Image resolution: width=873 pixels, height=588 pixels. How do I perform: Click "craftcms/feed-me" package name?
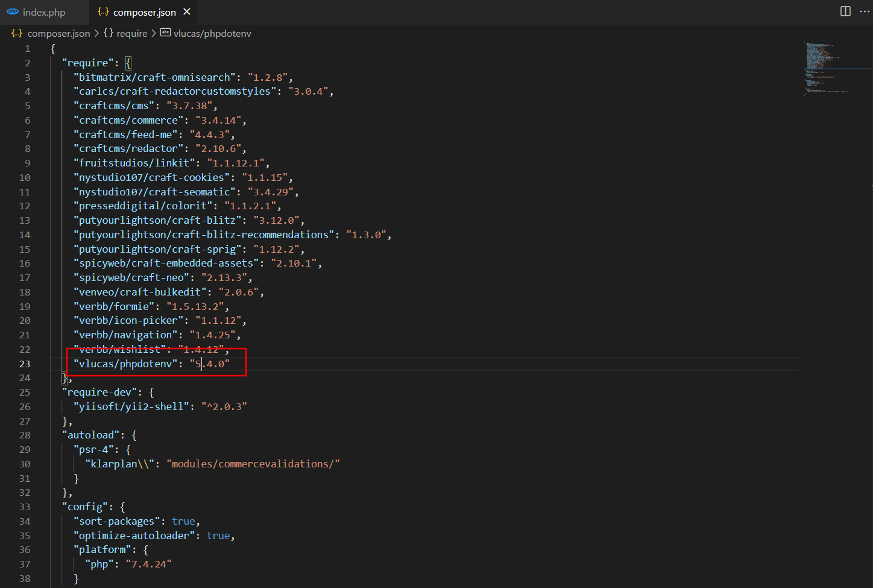[x=126, y=134]
